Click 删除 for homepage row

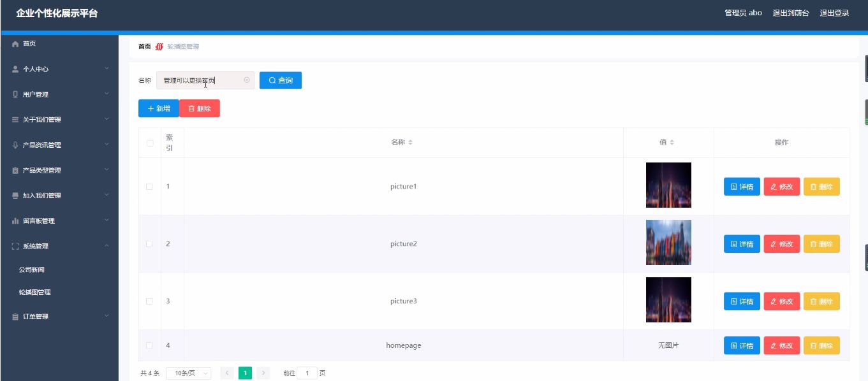pos(821,345)
